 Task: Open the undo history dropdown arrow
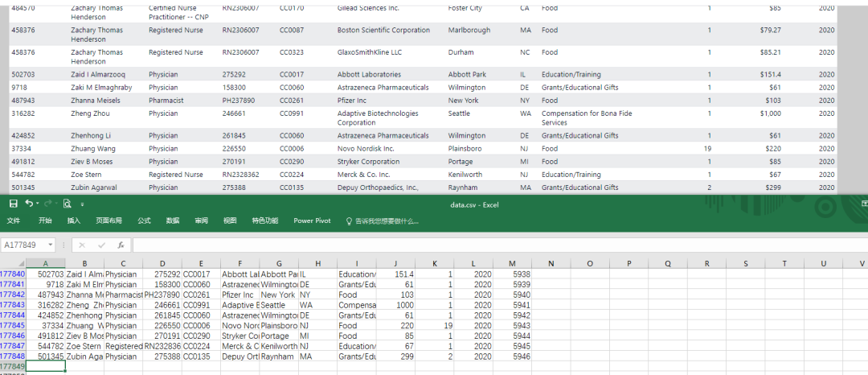(x=37, y=204)
